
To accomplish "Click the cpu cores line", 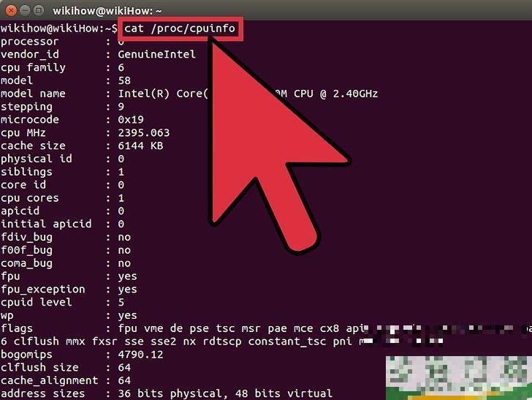I will [x=62, y=198].
